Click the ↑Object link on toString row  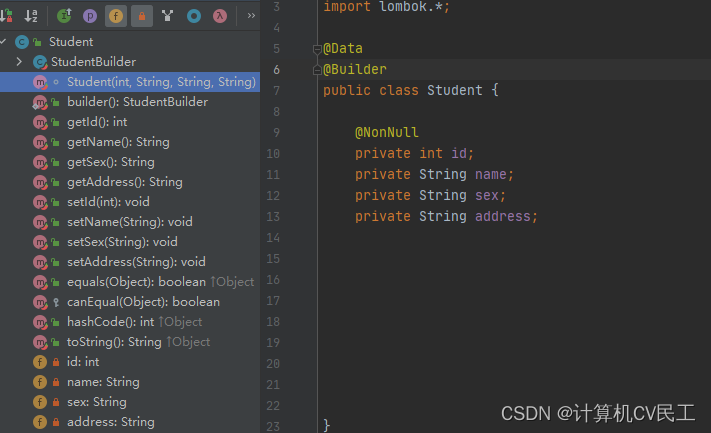pos(188,341)
